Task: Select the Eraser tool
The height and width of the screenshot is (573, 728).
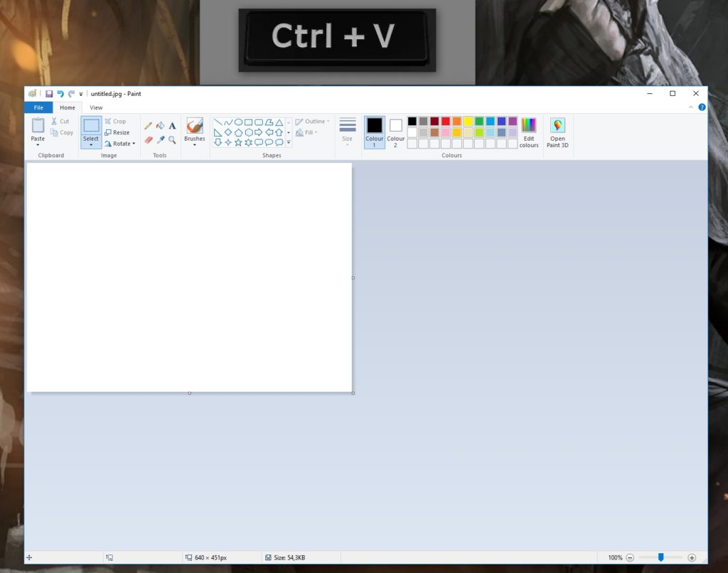Action: click(148, 140)
